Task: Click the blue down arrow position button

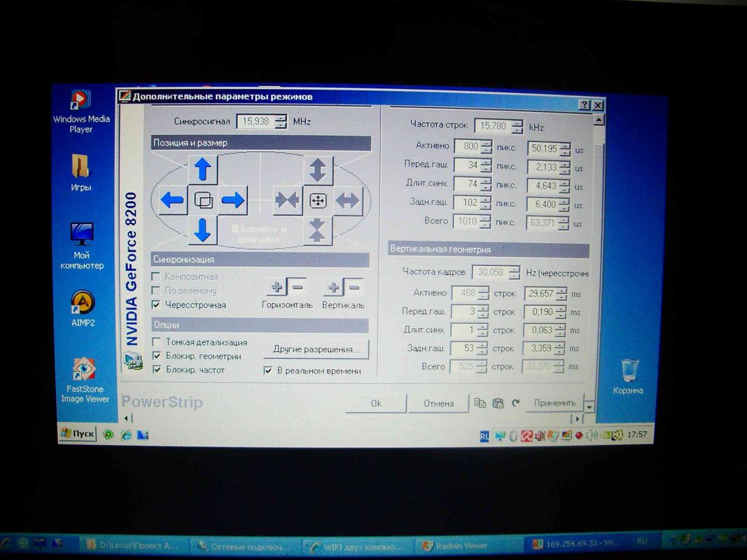Action: coord(202,230)
